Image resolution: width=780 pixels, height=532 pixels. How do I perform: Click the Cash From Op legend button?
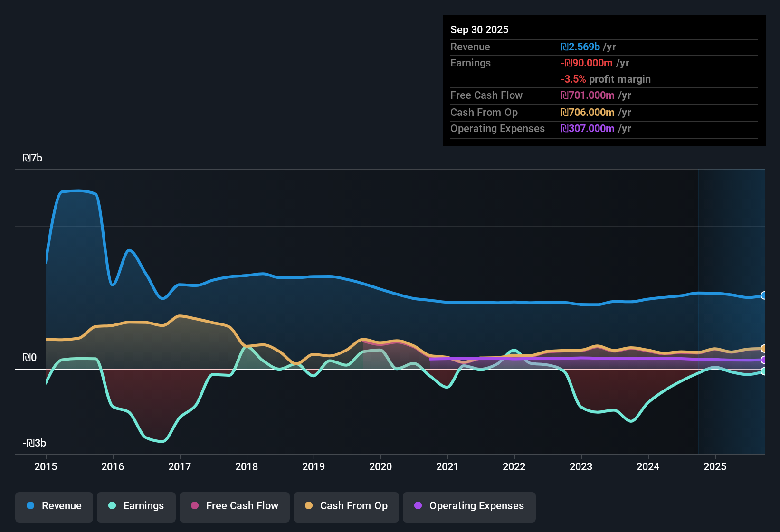coord(346,506)
